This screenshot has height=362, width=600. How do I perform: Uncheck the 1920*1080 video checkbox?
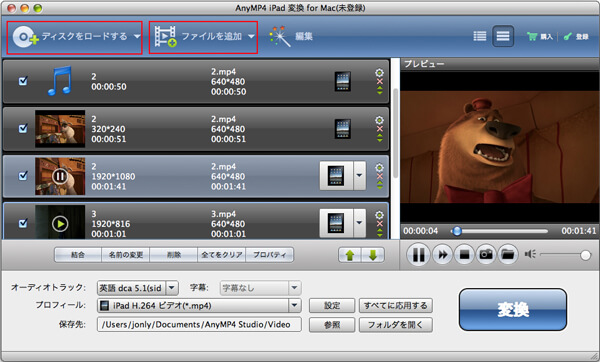(23, 176)
